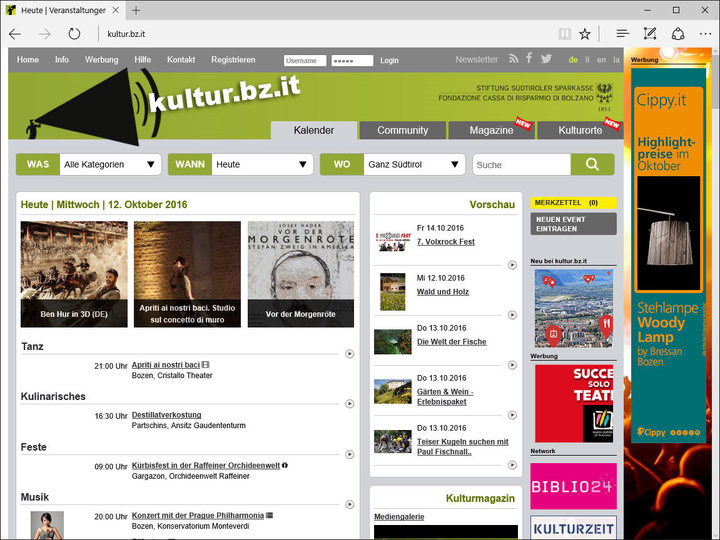
Task: Make a web note pen icon
Action: (650, 33)
